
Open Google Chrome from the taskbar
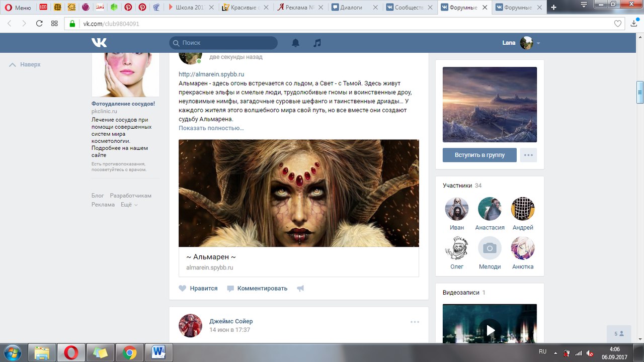[x=129, y=352]
